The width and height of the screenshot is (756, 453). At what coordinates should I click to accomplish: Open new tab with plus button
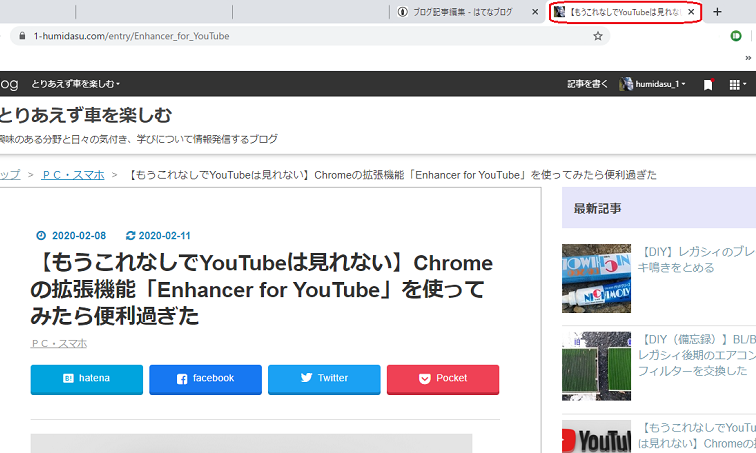click(717, 12)
